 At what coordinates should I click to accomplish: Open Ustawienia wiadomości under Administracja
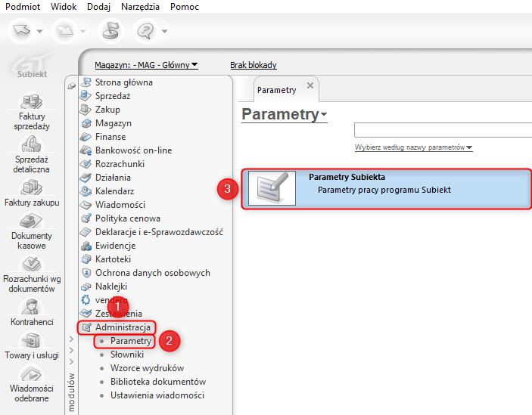click(x=157, y=395)
